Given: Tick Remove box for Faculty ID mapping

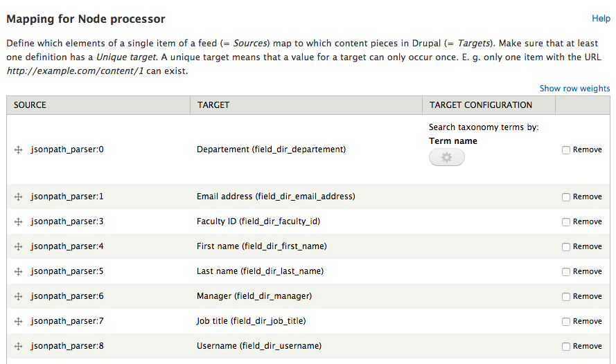Looking at the screenshot, I should coord(565,222).
